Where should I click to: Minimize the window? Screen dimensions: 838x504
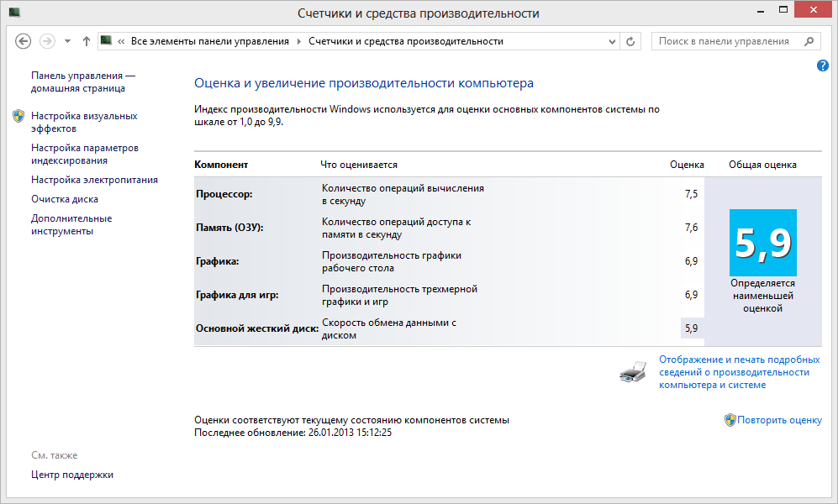(x=761, y=9)
